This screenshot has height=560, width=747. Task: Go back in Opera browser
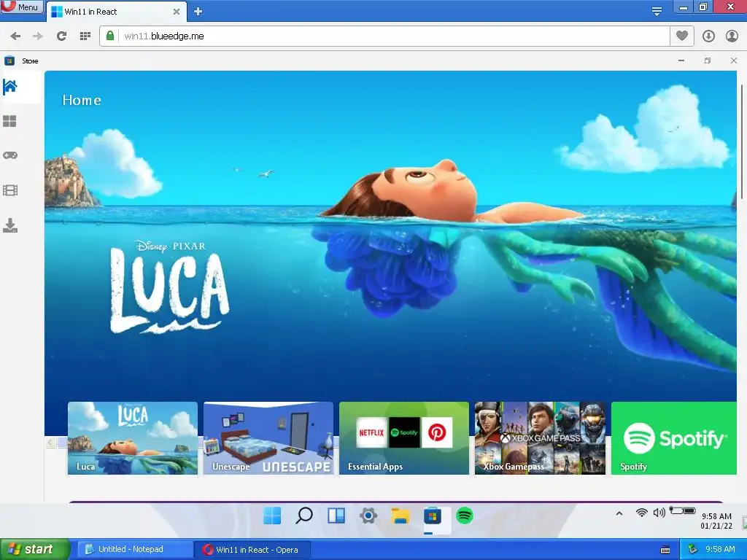coord(15,36)
